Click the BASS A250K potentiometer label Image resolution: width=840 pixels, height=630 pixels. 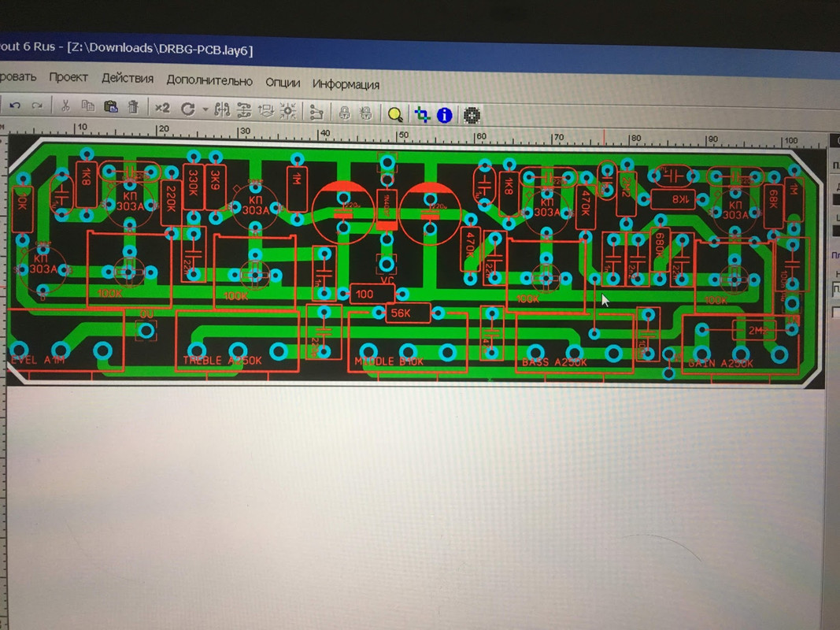[554, 363]
